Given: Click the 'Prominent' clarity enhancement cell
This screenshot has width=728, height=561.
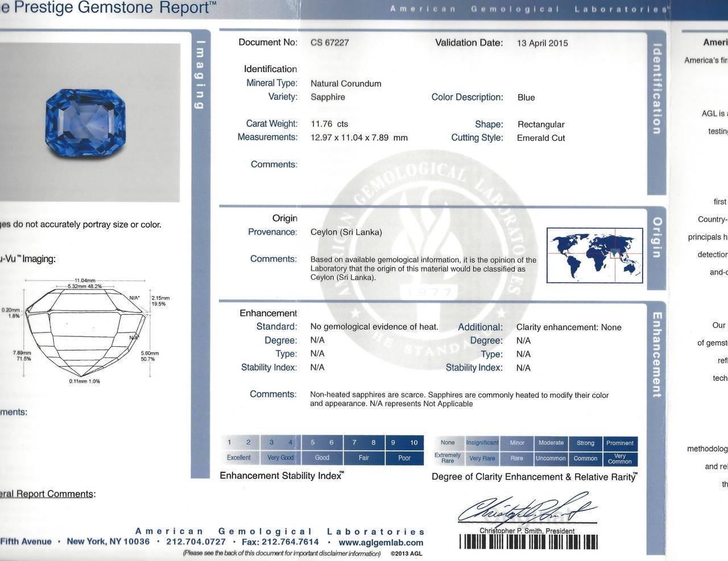Looking at the screenshot, I should pos(620,443).
